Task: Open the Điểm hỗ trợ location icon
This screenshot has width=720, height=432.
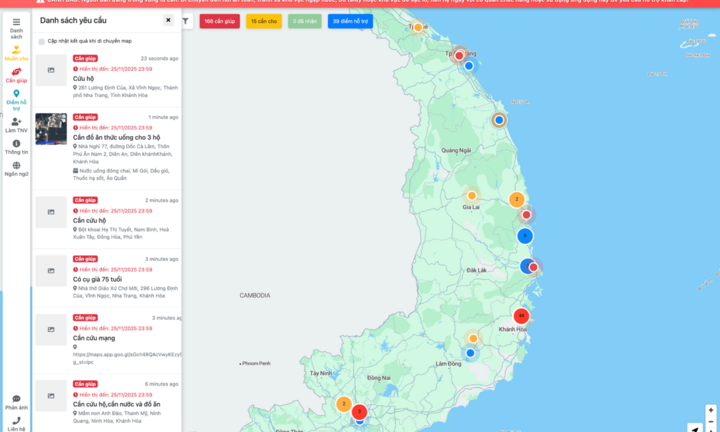Action: [16, 94]
